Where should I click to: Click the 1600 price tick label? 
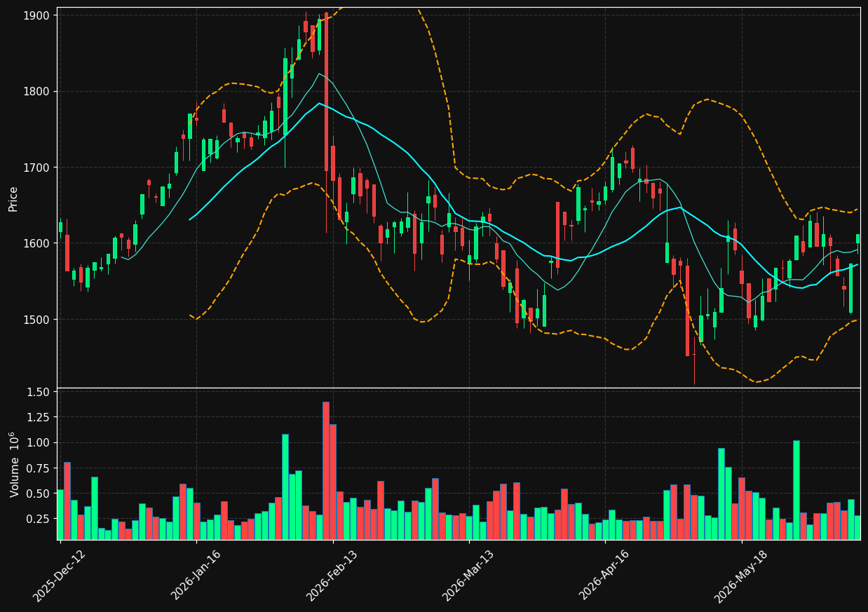pos(37,243)
